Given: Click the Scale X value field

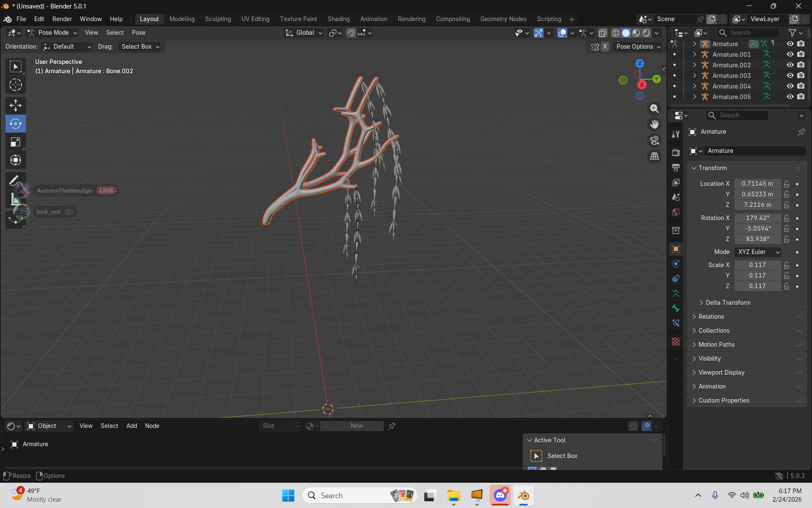Looking at the screenshot, I should tap(757, 265).
